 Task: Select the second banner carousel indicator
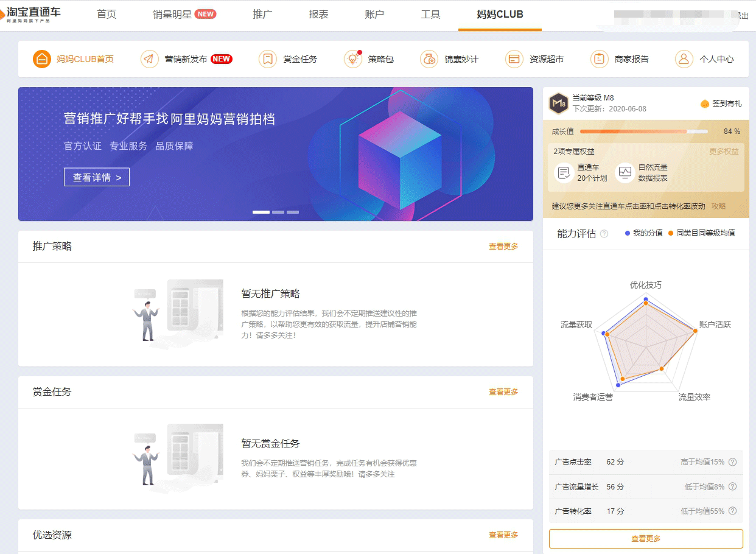278,212
